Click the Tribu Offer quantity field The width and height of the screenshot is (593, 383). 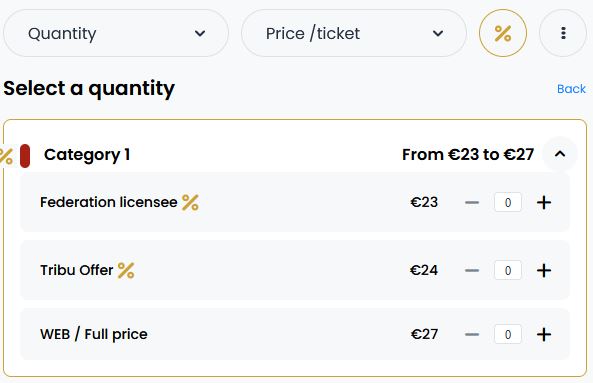coord(508,270)
